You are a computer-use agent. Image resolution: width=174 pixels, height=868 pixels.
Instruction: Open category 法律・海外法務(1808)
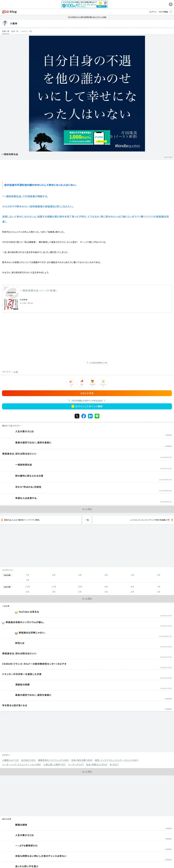(x=82, y=760)
